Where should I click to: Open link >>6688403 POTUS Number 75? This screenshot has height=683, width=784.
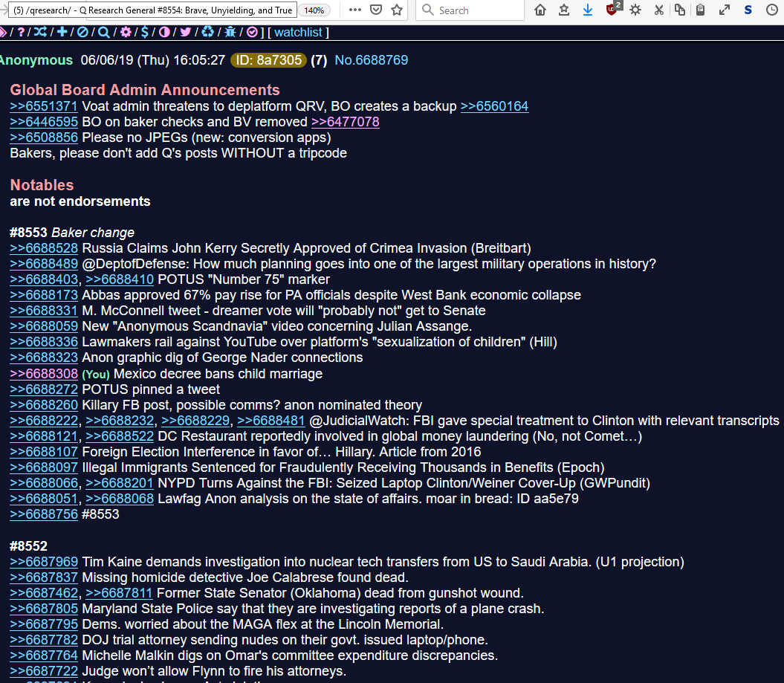pos(44,279)
